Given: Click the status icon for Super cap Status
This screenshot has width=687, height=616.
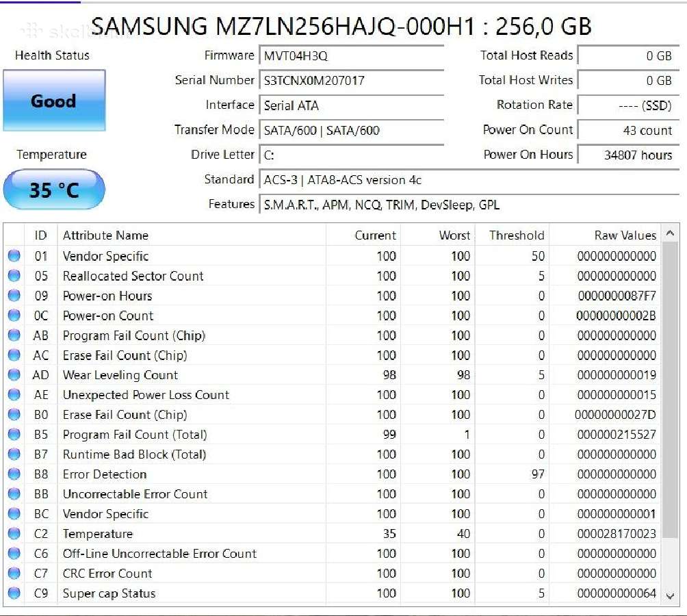Looking at the screenshot, I should [14, 593].
